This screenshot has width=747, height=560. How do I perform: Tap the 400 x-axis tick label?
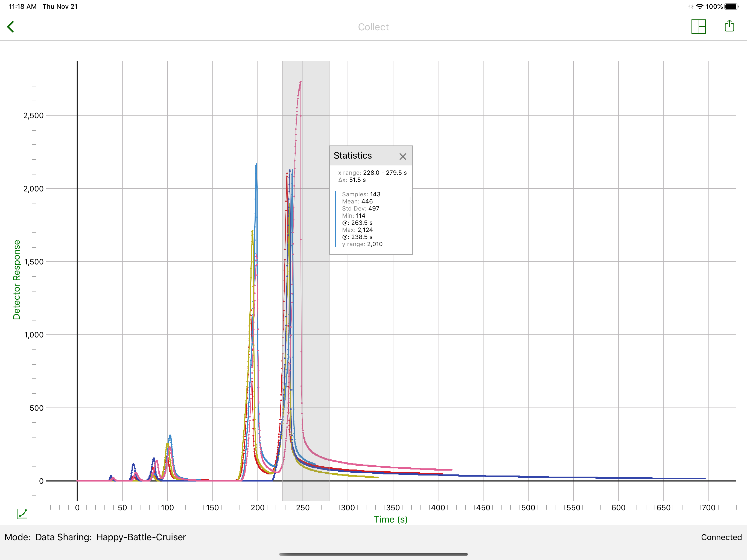438,507
